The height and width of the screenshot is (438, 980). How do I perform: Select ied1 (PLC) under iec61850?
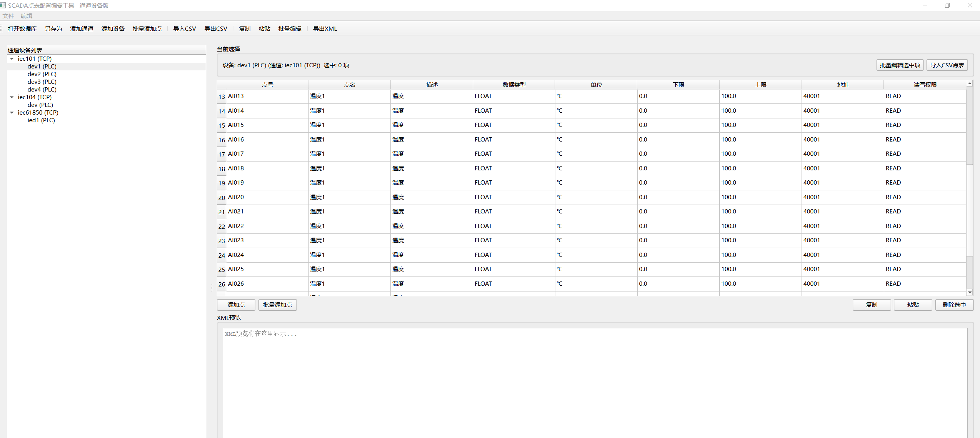click(x=41, y=120)
